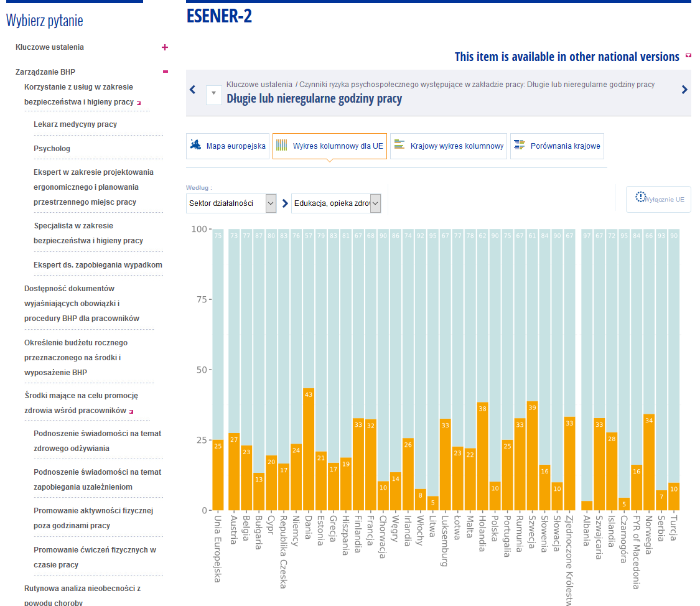The width and height of the screenshot is (700, 606).
Task: Toggle the Wyłącznie UE filter button
Action: point(658,199)
